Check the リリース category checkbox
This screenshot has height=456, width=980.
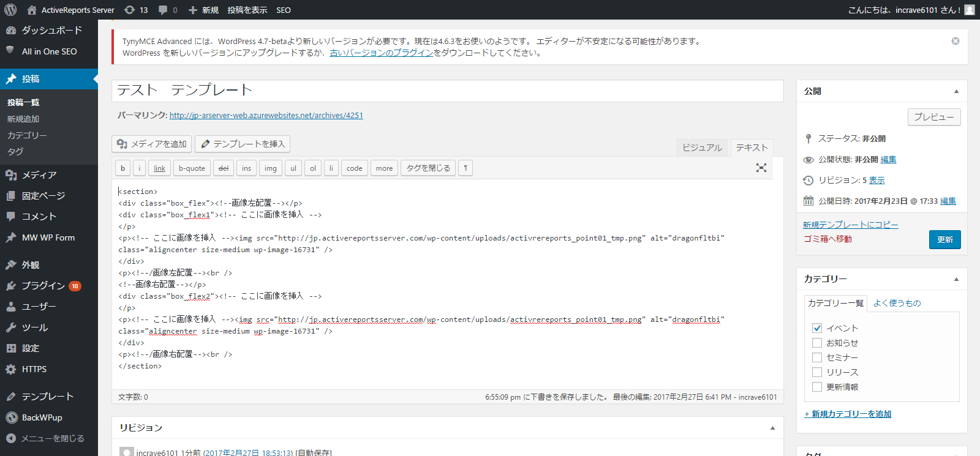[x=817, y=372]
